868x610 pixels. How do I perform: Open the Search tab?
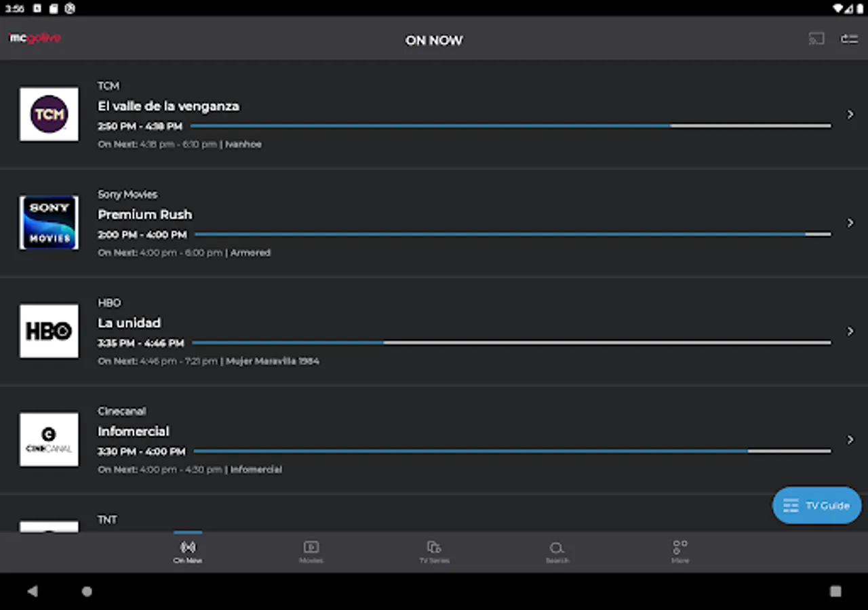(x=557, y=552)
